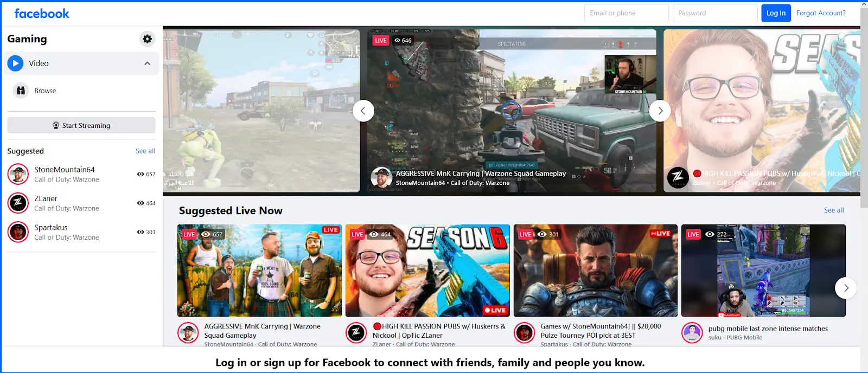Screen dimensions: 868x373
Task: Collapse the Video section chevron
Action: pyautogui.click(x=147, y=63)
